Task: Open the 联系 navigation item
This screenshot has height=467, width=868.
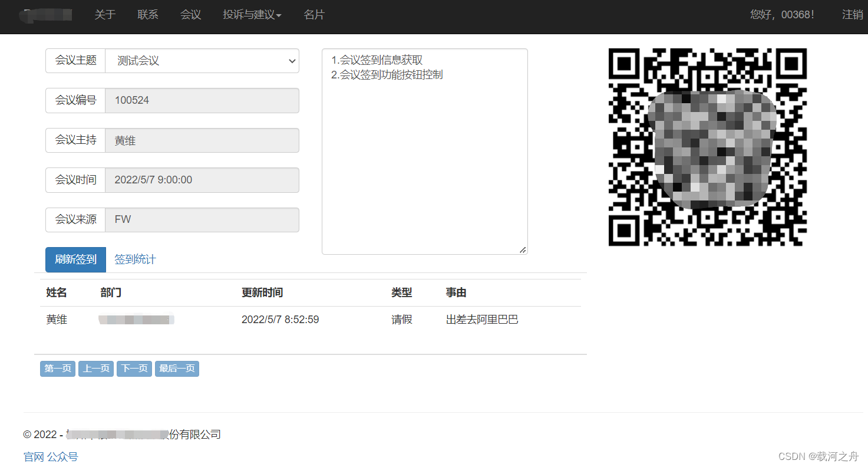Action: [148, 15]
